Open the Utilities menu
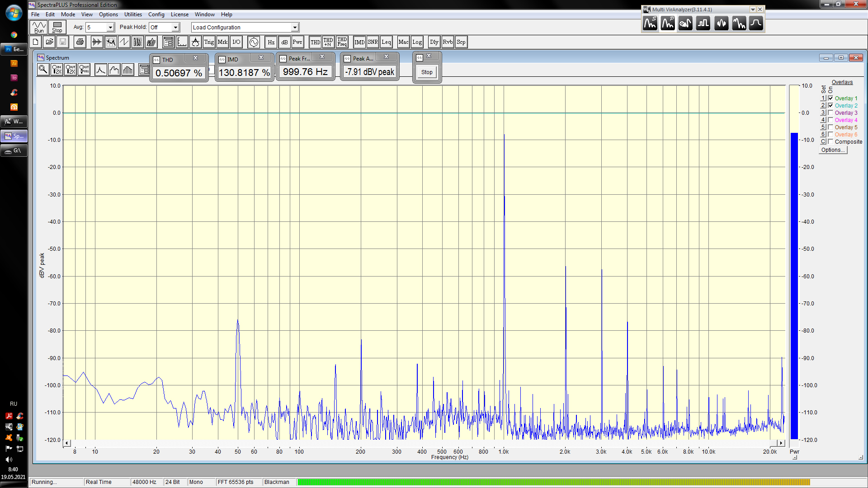Screen dimensions: 868x488 133,14
